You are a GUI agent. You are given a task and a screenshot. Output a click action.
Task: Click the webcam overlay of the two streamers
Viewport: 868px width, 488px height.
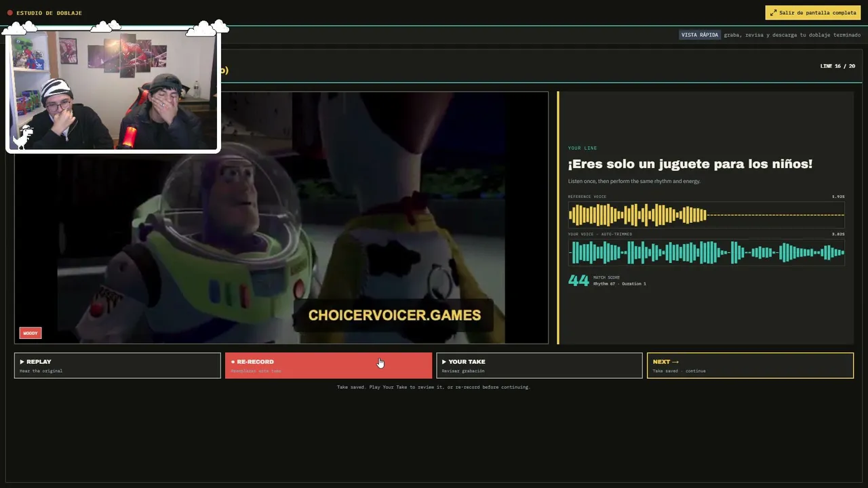[x=113, y=90]
